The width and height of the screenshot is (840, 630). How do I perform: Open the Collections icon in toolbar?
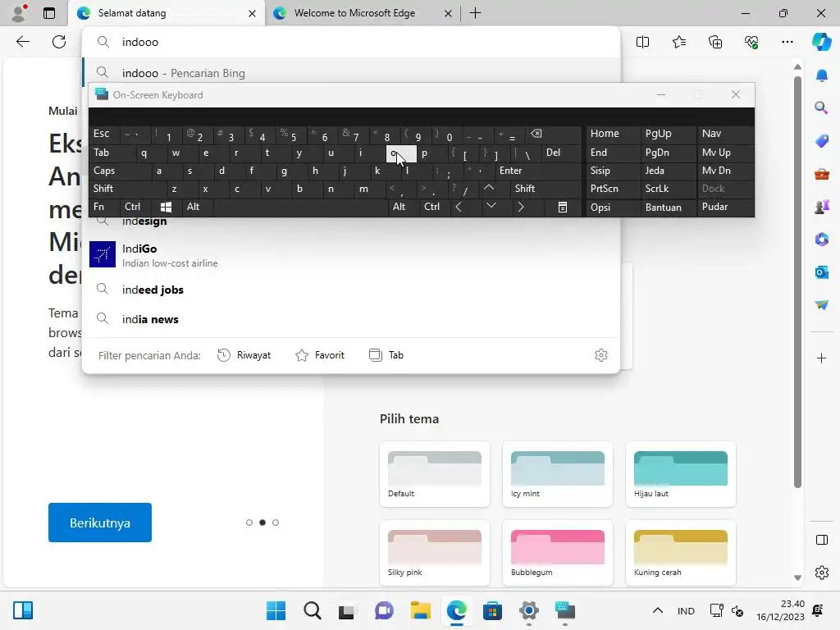point(715,42)
